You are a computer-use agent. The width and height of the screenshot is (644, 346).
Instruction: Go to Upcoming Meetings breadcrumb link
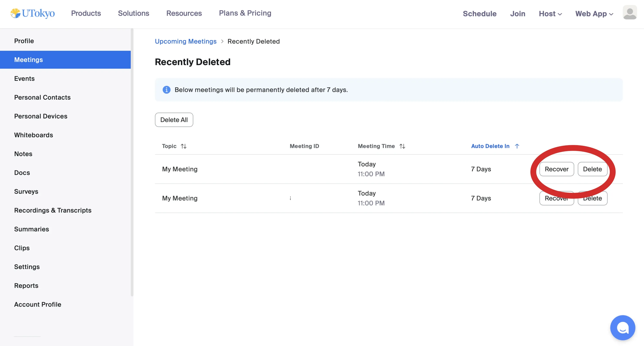185,41
